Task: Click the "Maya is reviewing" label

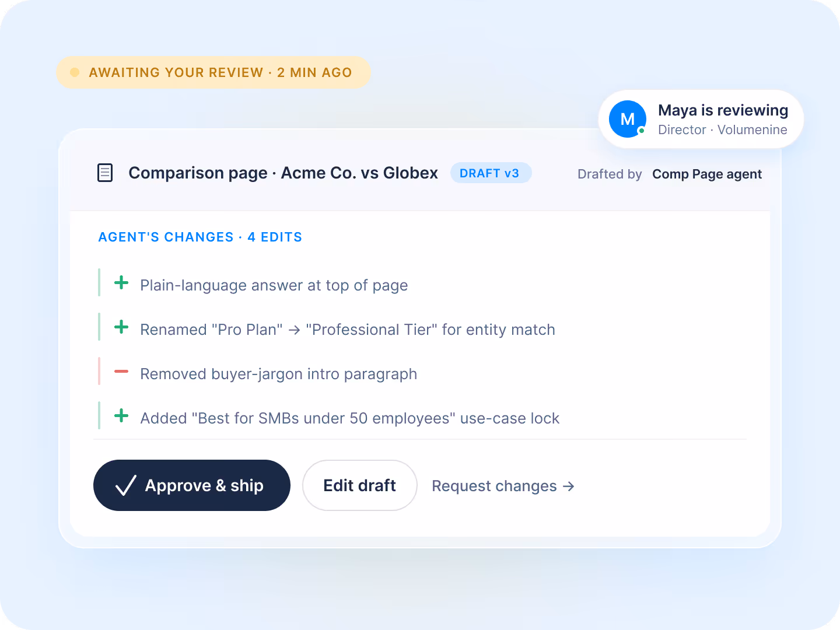Action: click(723, 110)
